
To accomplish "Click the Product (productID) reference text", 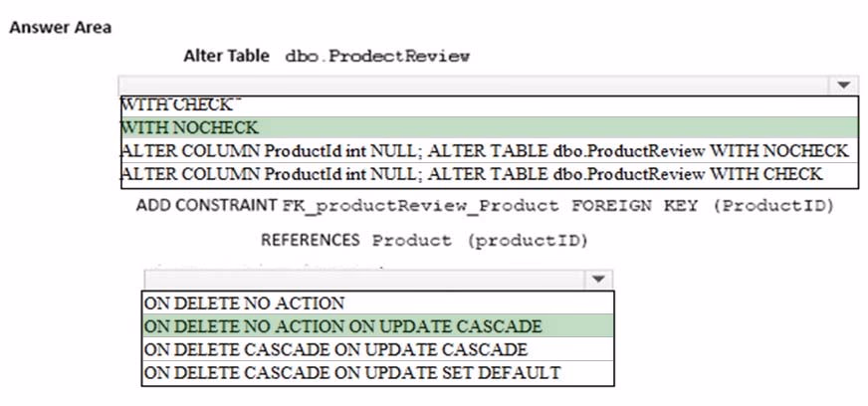I will [480, 241].
